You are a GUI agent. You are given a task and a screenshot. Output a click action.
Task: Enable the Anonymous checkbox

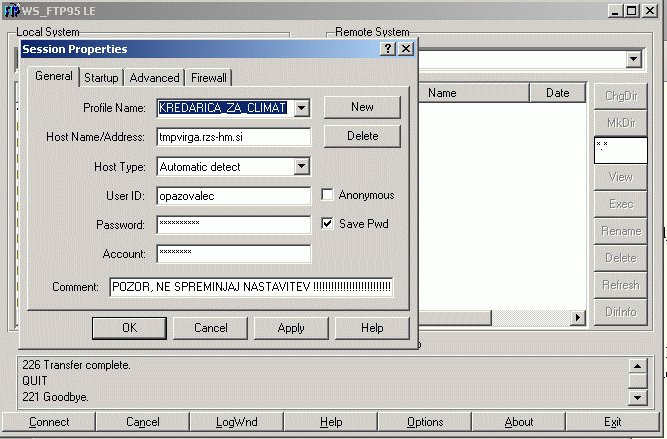coord(327,195)
